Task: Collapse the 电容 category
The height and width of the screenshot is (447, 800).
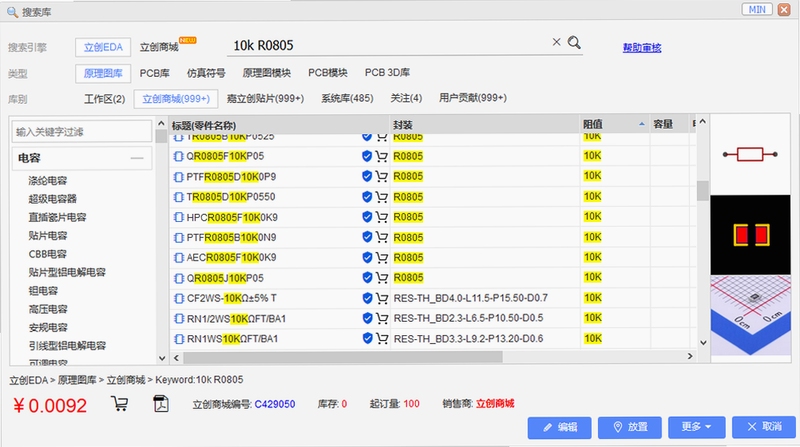Action: pos(137,158)
